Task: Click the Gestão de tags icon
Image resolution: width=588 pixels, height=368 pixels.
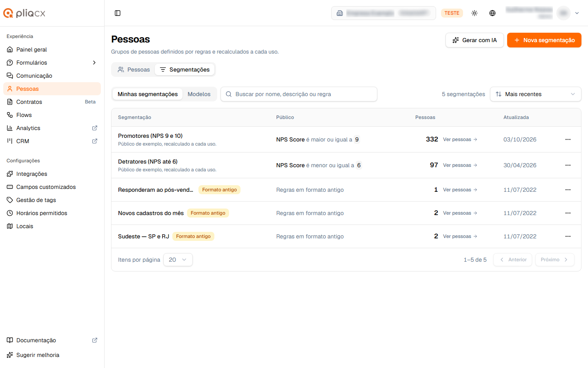Action: [10, 200]
